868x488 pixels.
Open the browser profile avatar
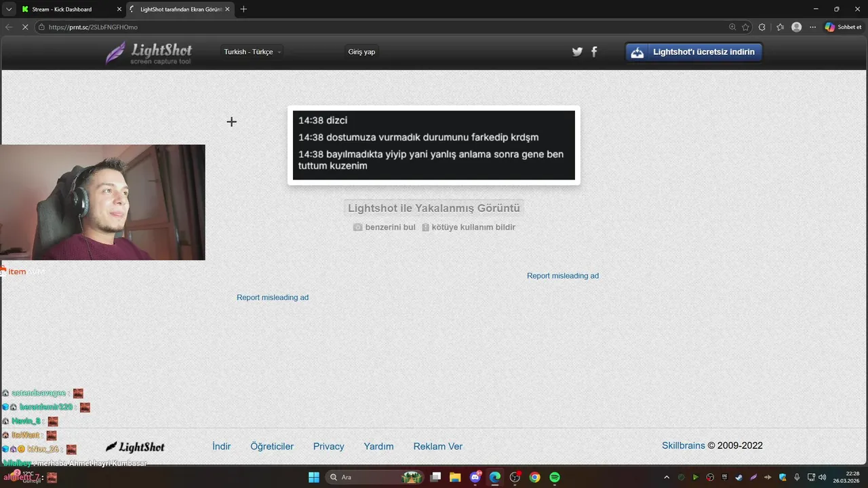click(x=797, y=27)
